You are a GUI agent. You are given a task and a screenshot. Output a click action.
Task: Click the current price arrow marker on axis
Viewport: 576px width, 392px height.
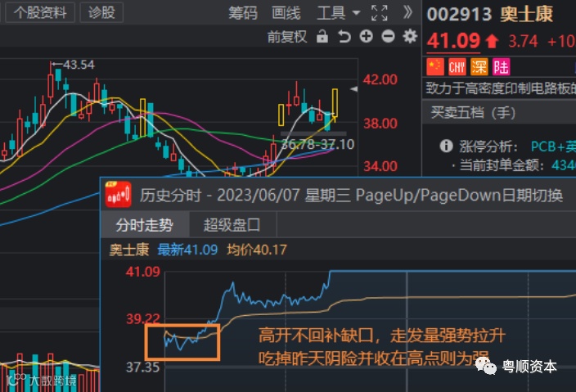353,89
